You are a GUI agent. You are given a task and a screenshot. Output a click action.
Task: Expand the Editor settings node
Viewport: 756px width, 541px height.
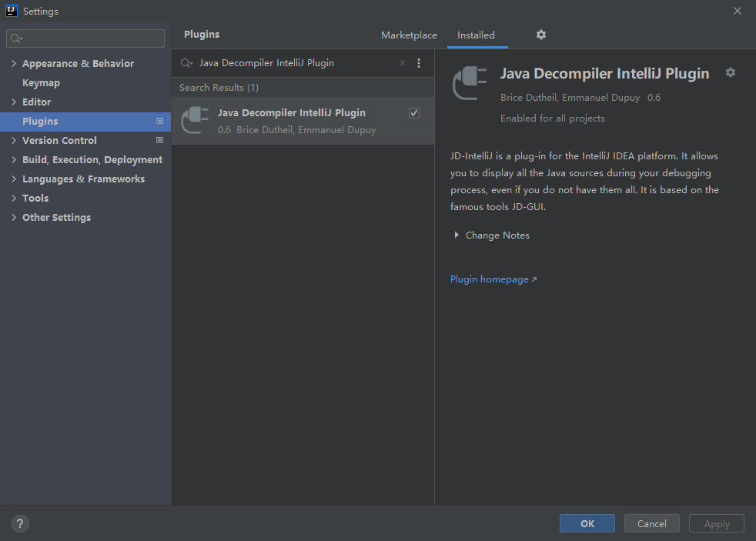click(14, 102)
